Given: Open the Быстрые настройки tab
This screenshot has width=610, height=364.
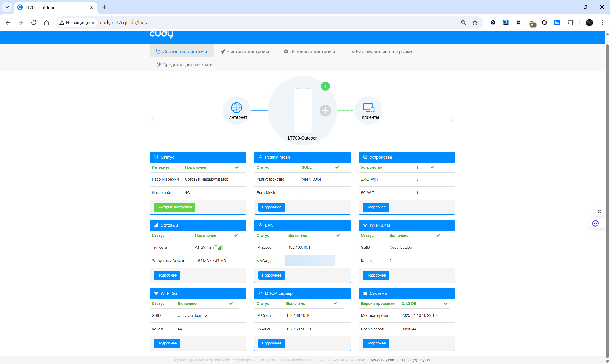Looking at the screenshot, I should pos(245,51).
